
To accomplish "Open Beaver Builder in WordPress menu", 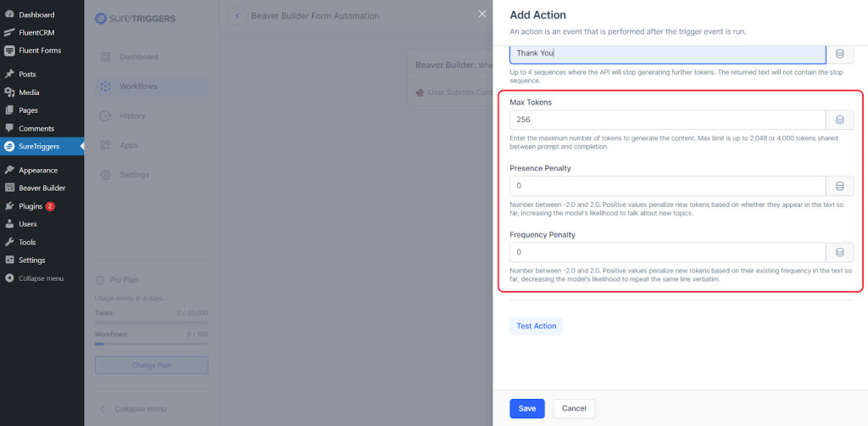I will pos(42,188).
